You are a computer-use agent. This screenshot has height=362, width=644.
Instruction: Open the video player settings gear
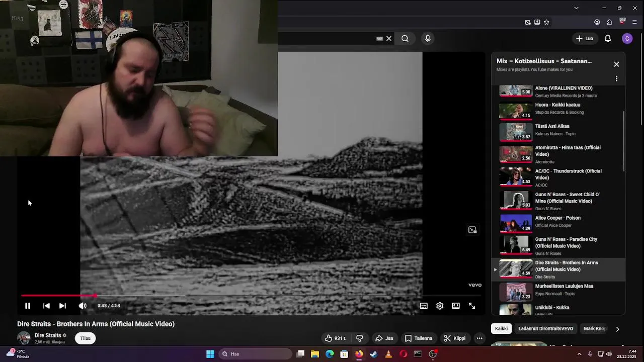point(440,306)
